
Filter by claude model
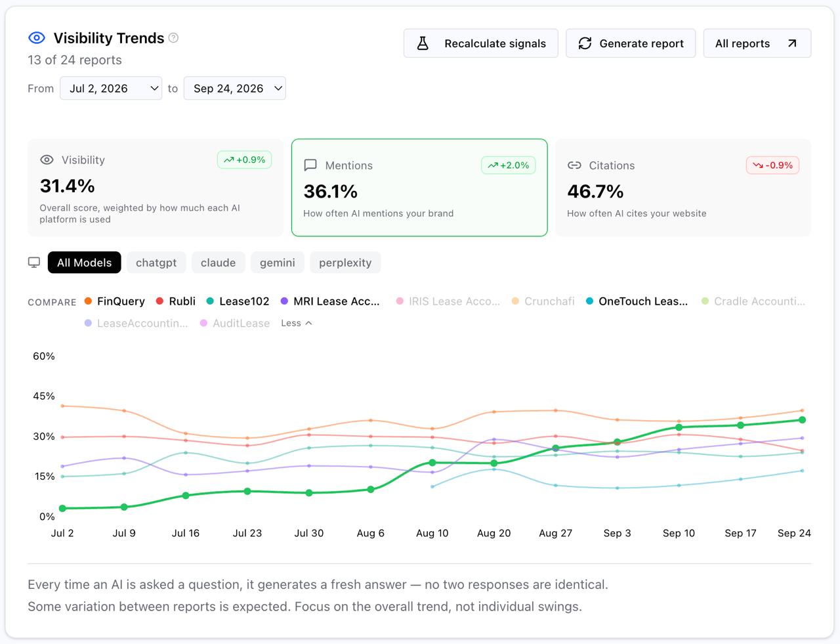tap(218, 263)
